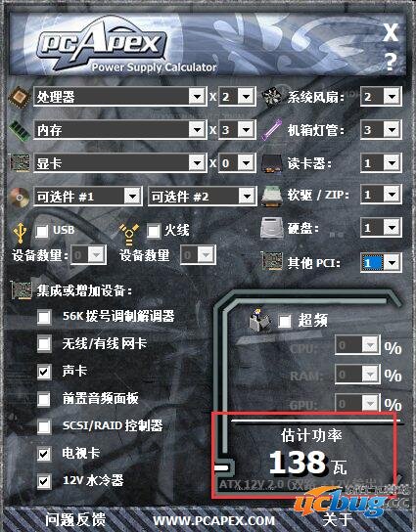Click the 关于 about button
This screenshot has height=532, width=416.
[338, 519]
